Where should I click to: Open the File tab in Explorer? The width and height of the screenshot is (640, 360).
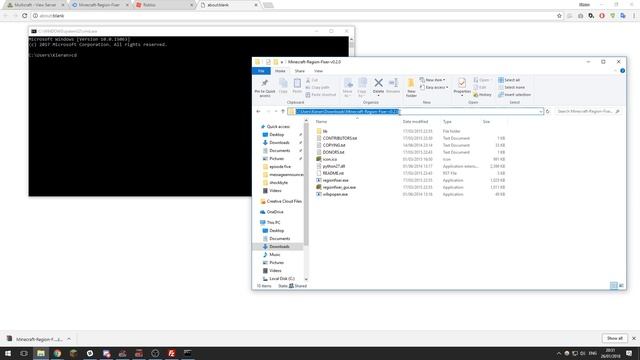click(261, 71)
